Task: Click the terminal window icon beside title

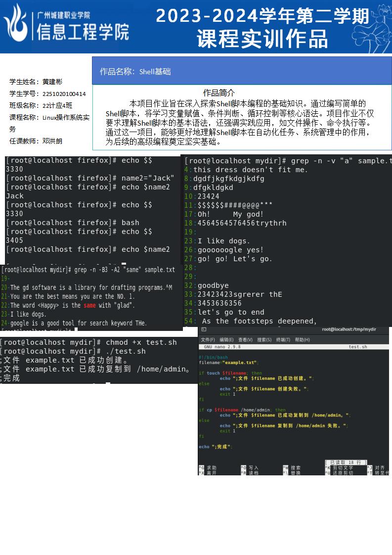Action: pyautogui.click(x=204, y=329)
